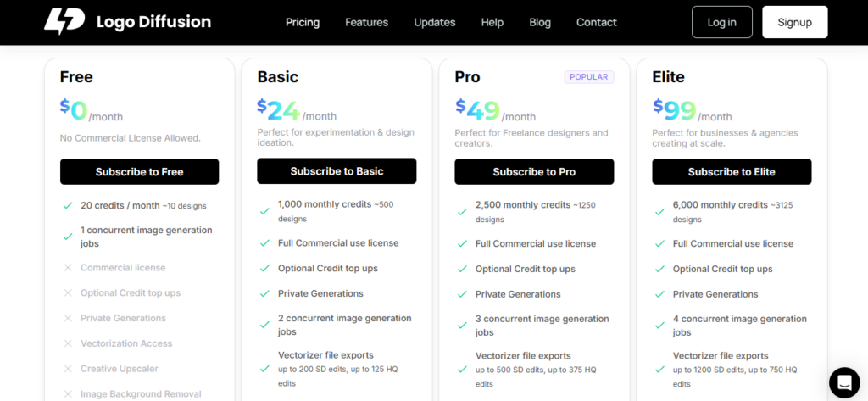Click the checkmark beside Elite Optional Credit top ups
The width and height of the screenshot is (868, 401).
[x=659, y=269]
